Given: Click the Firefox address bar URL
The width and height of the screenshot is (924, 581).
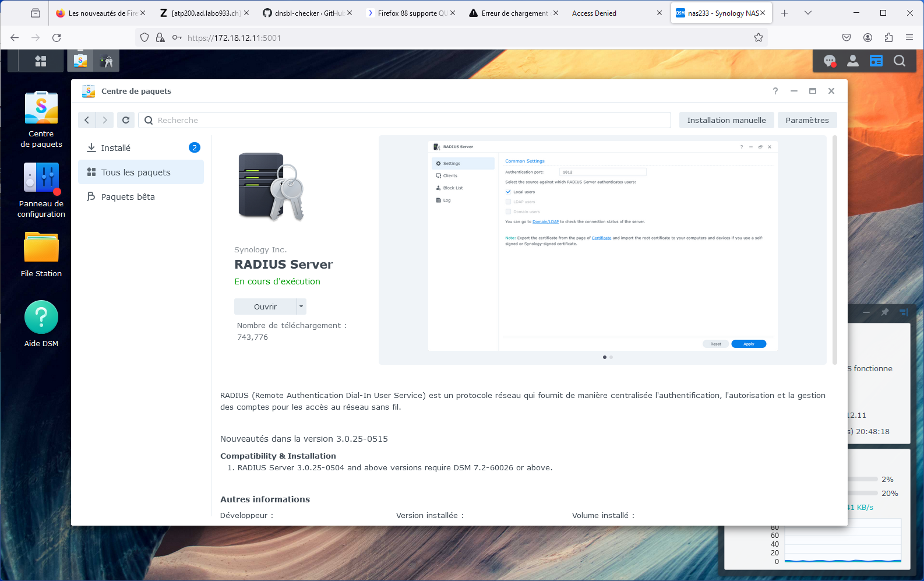Looking at the screenshot, I should 234,38.
